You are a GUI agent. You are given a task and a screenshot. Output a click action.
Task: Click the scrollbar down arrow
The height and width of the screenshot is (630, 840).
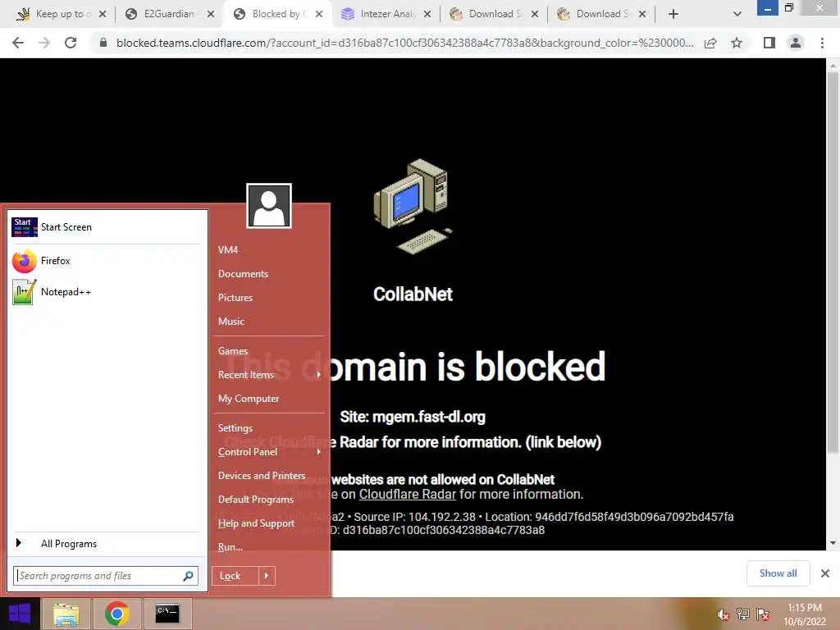[x=833, y=543]
